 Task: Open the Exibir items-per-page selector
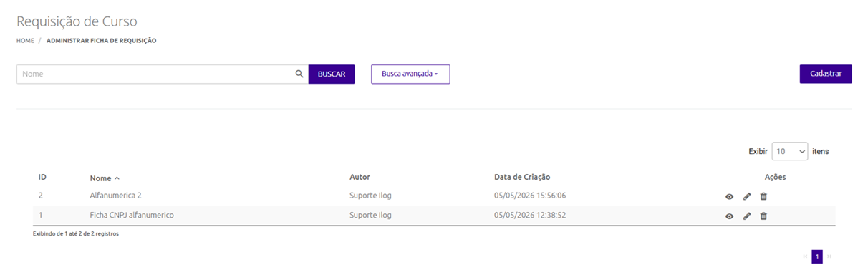coord(790,151)
